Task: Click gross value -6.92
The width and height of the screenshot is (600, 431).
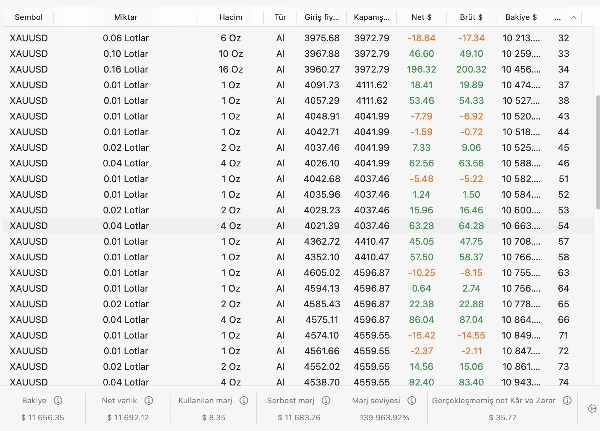Action: tap(471, 116)
